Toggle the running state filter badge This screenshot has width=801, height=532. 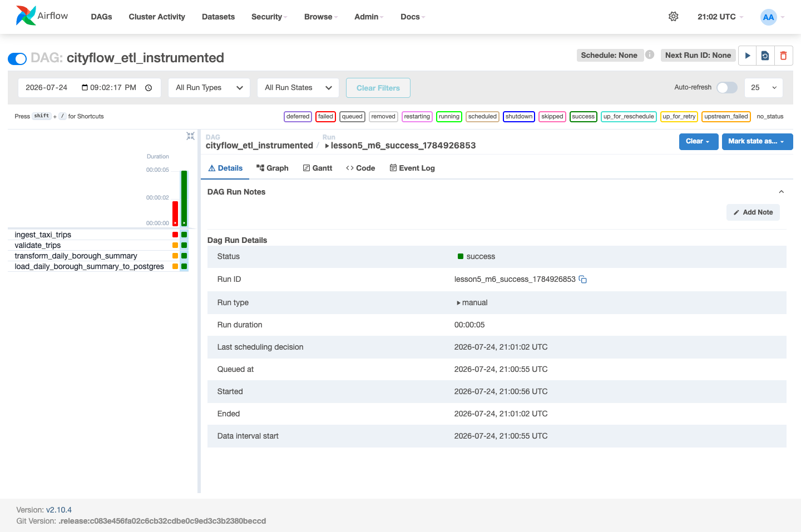(449, 116)
